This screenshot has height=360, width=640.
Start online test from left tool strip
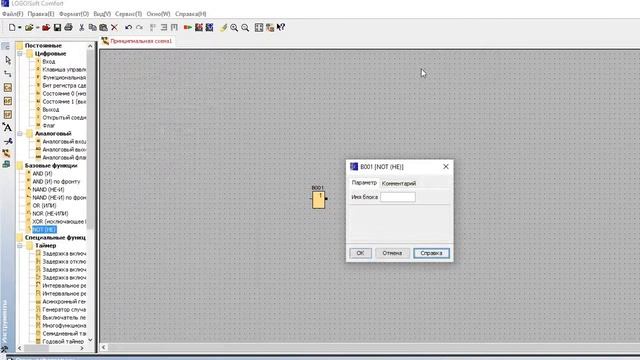7,164
